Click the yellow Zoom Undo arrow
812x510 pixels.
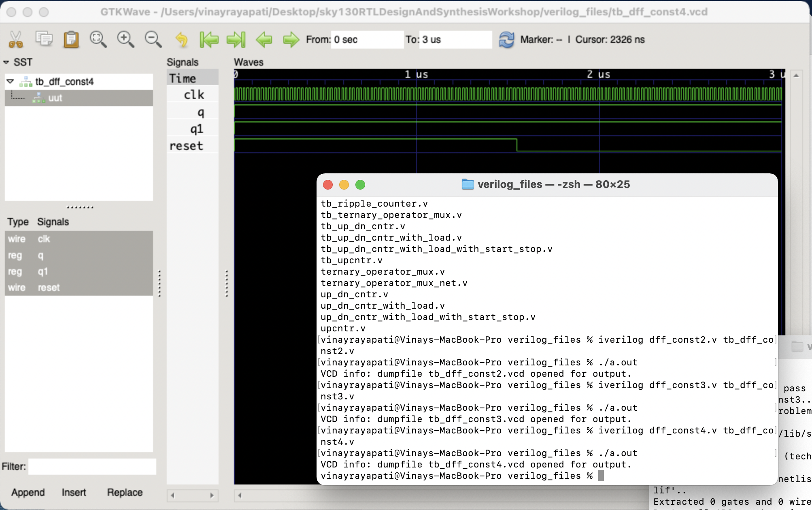coord(181,40)
